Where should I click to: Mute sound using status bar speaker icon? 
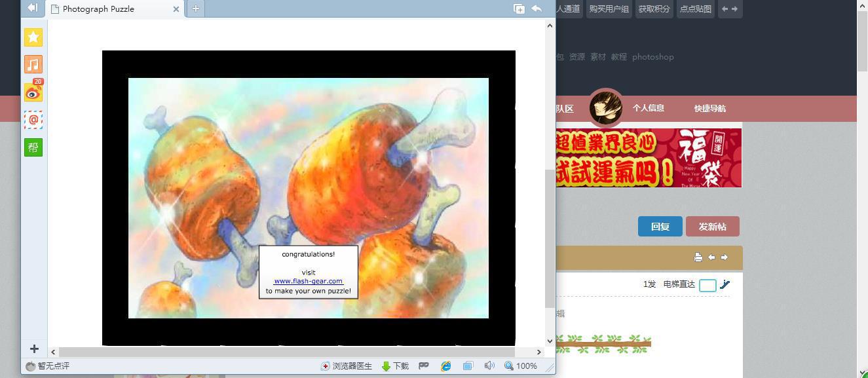[x=489, y=366]
